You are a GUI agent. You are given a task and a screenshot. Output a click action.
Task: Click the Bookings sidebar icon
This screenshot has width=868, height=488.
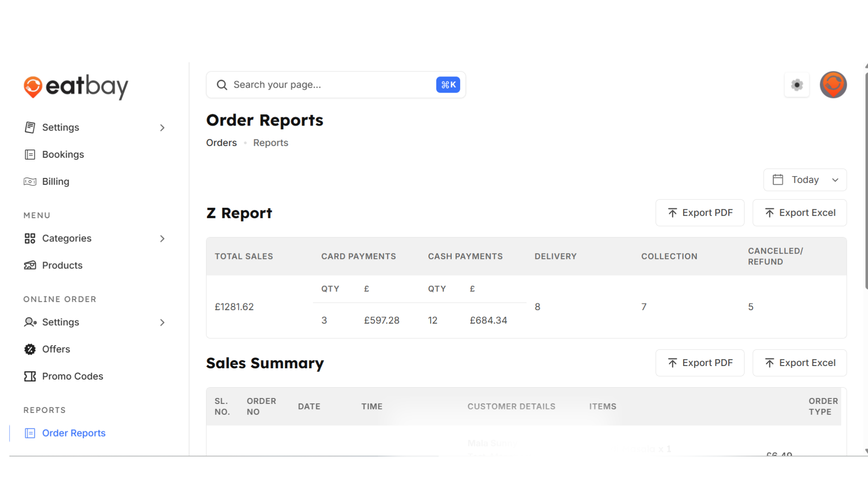(x=30, y=155)
